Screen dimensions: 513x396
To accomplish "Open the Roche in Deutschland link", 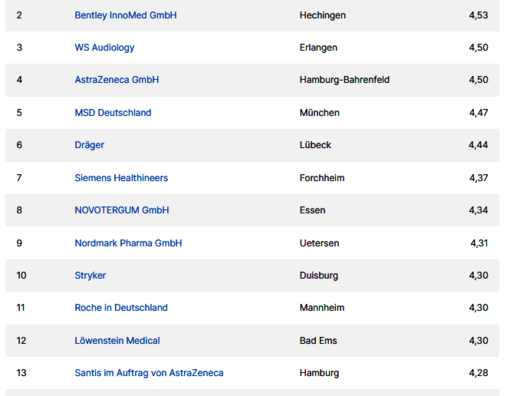I will click(x=121, y=308).
